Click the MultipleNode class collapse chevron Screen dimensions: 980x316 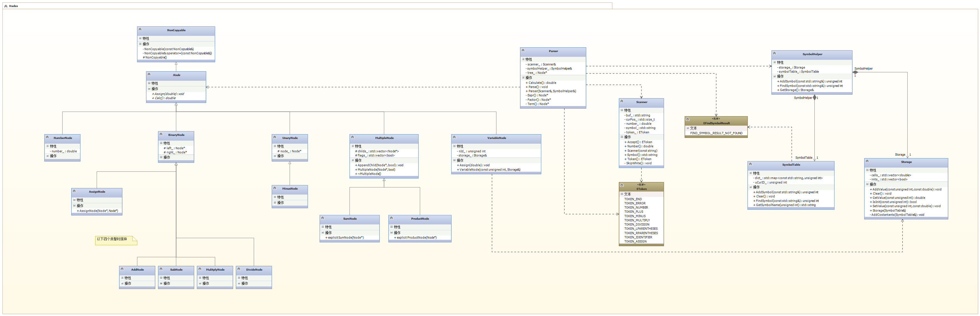coord(353,137)
